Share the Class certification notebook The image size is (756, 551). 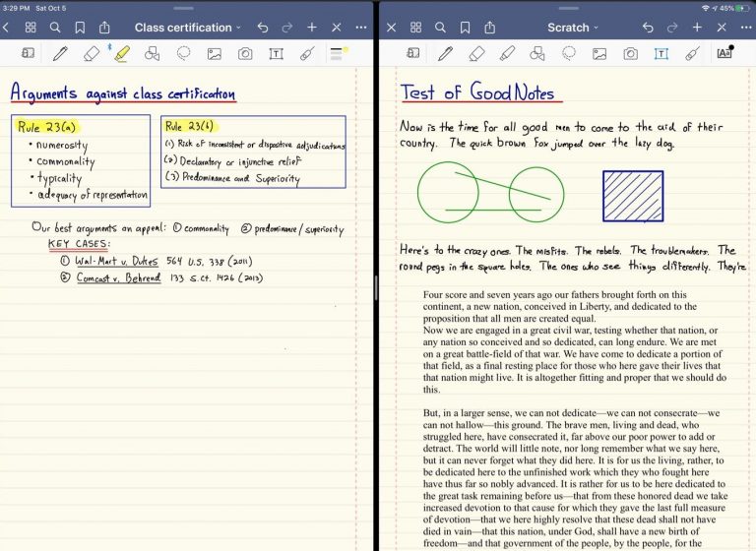click(x=104, y=28)
